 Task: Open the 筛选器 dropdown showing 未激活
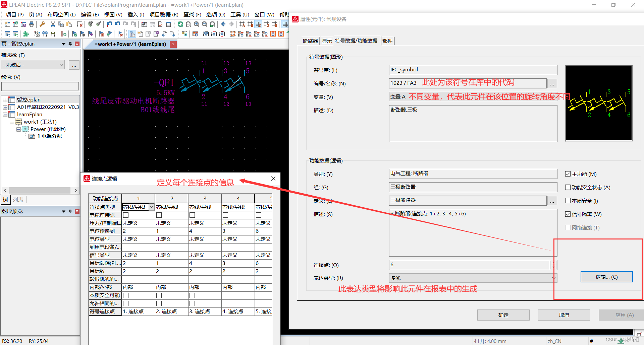pos(61,65)
